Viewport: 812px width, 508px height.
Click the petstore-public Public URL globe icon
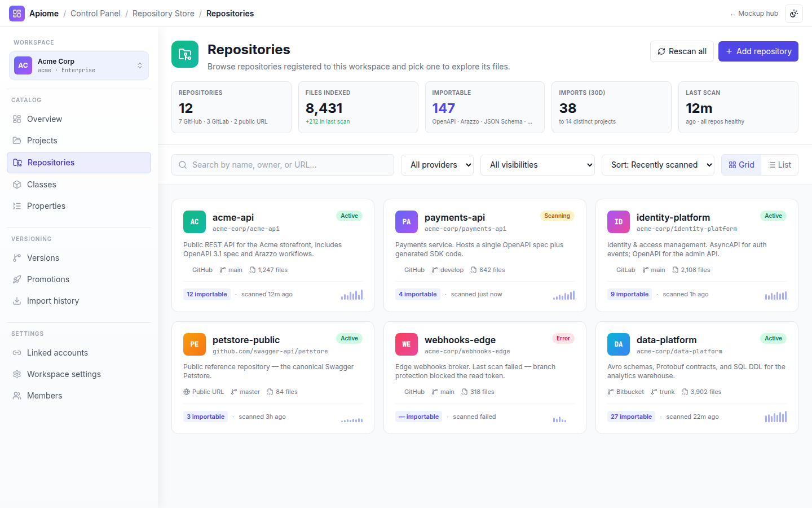(187, 392)
